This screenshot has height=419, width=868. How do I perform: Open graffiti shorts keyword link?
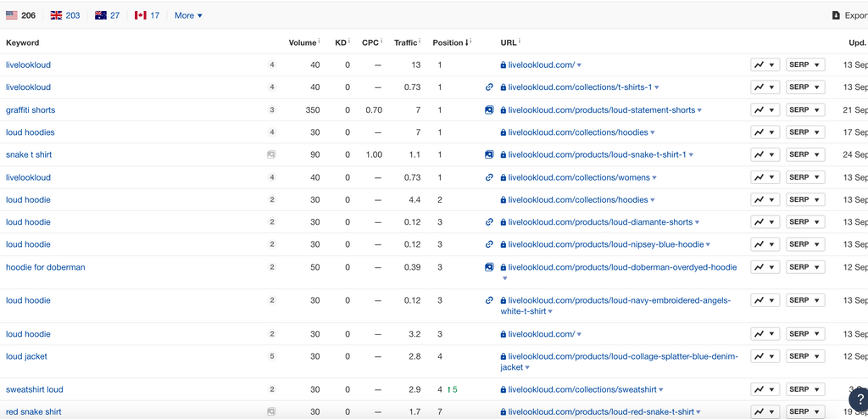[x=31, y=109]
